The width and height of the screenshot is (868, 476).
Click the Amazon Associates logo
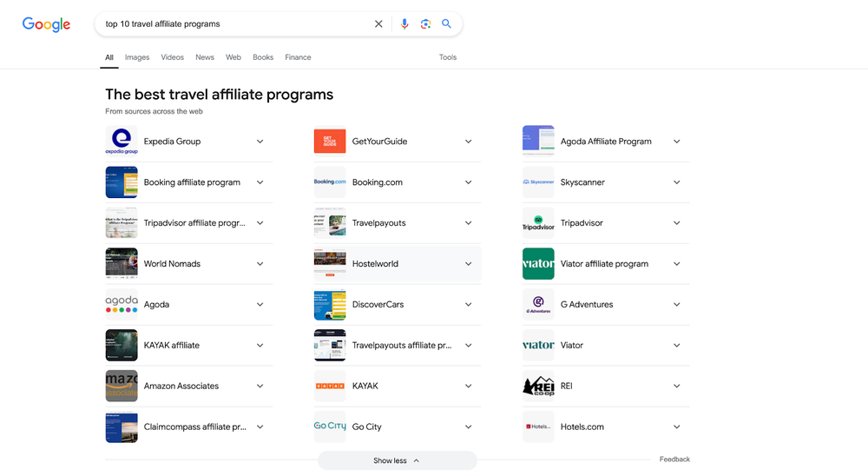(x=122, y=386)
